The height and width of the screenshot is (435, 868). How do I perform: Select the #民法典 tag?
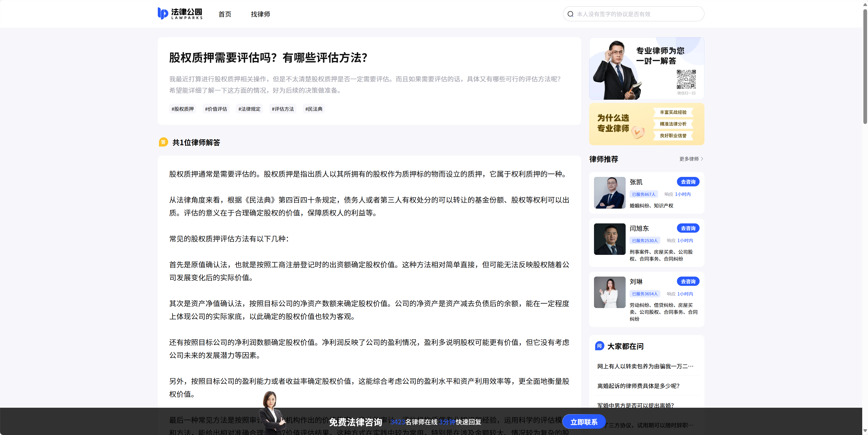coord(314,109)
